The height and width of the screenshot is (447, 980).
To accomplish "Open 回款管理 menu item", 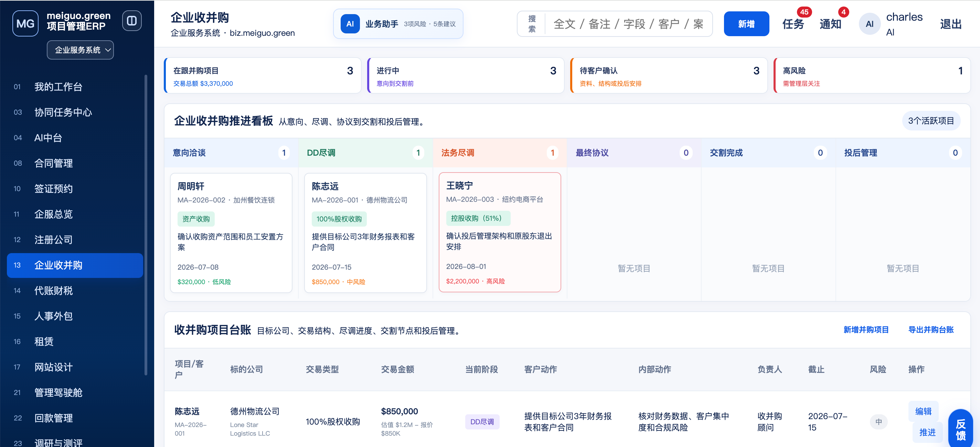I will [x=75, y=418].
